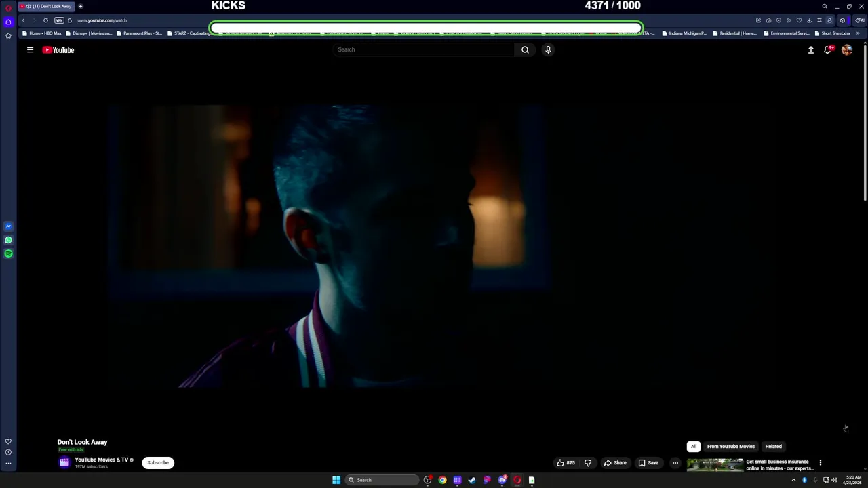The height and width of the screenshot is (488, 868).
Task: Select the All filter chip
Action: click(x=693, y=446)
